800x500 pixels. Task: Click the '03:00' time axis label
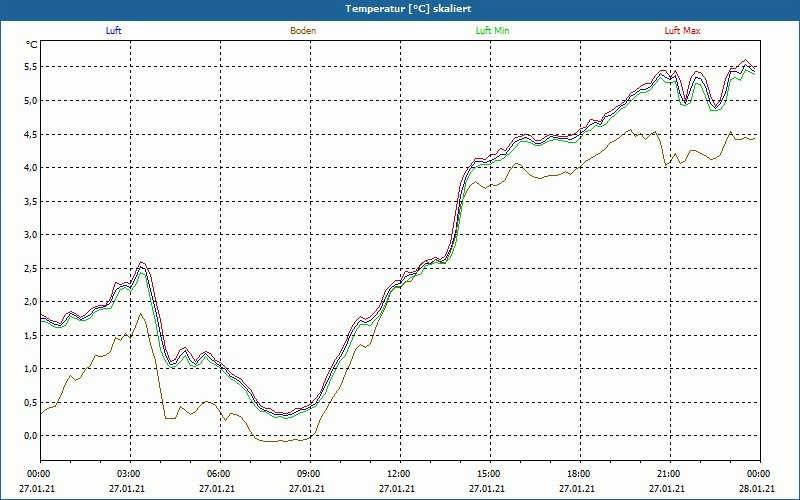click(x=131, y=474)
